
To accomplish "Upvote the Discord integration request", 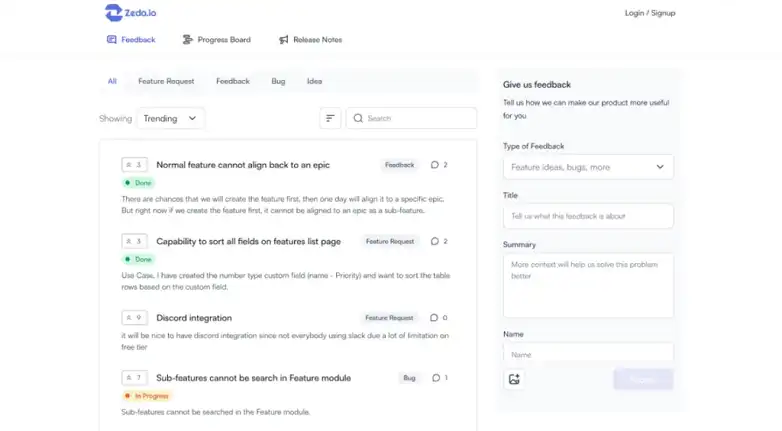I will click(134, 318).
